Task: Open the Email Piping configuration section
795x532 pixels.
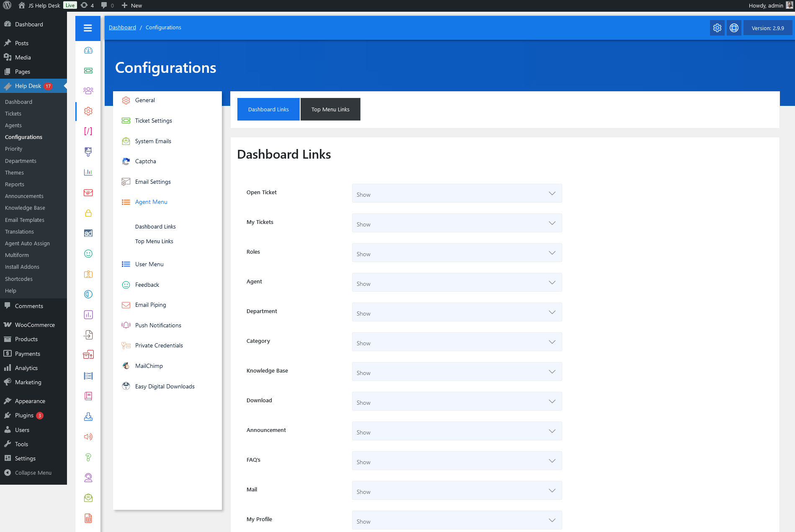Action: [x=150, y=305]
